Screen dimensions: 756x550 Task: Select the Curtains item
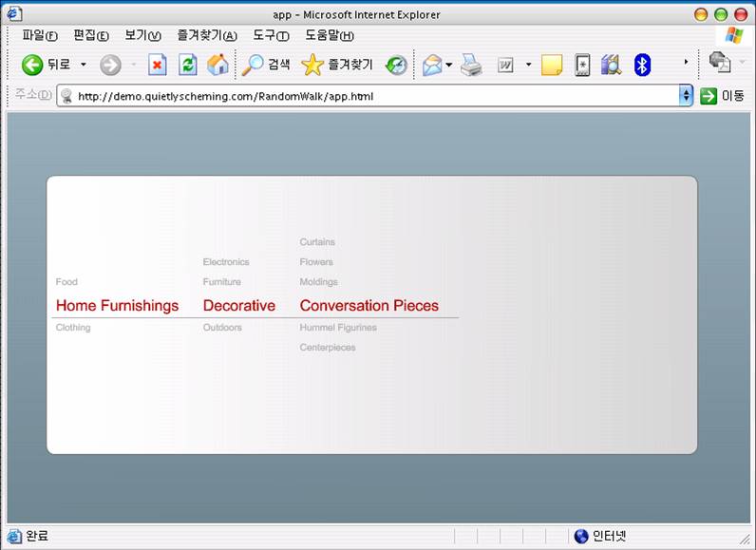click(317, 242)
